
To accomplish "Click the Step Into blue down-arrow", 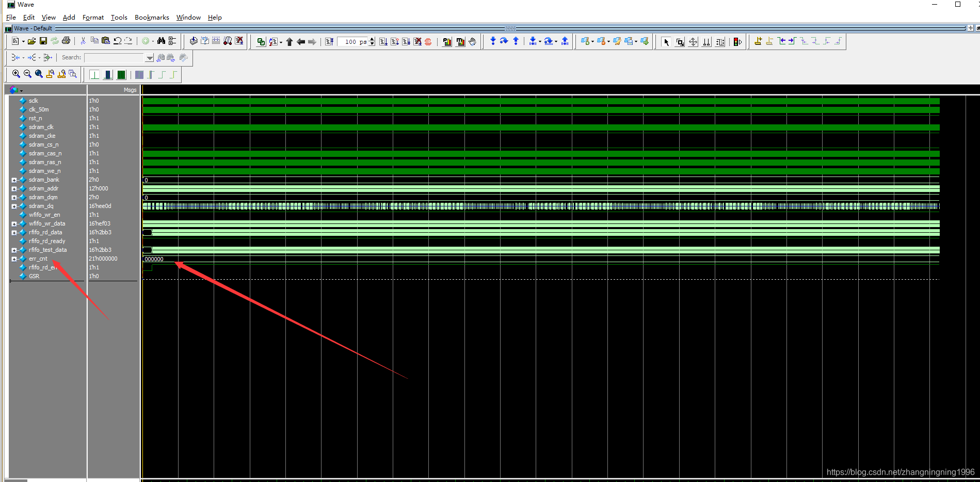I will [493, 41].
